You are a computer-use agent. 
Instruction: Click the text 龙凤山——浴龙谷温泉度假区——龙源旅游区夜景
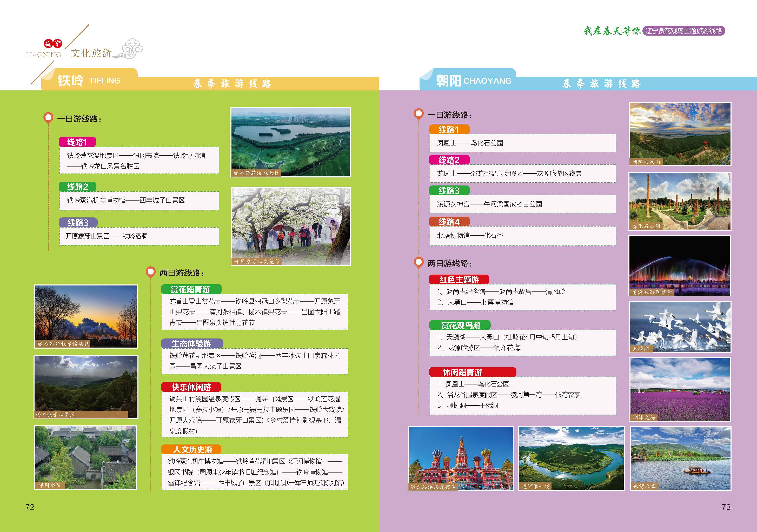point(509,173)
